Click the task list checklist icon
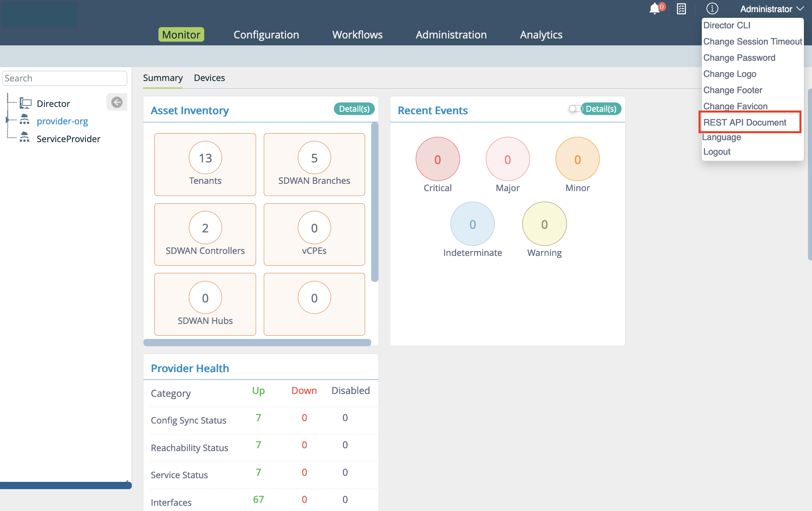Screen dimensions: 812x511 (682, 9)
